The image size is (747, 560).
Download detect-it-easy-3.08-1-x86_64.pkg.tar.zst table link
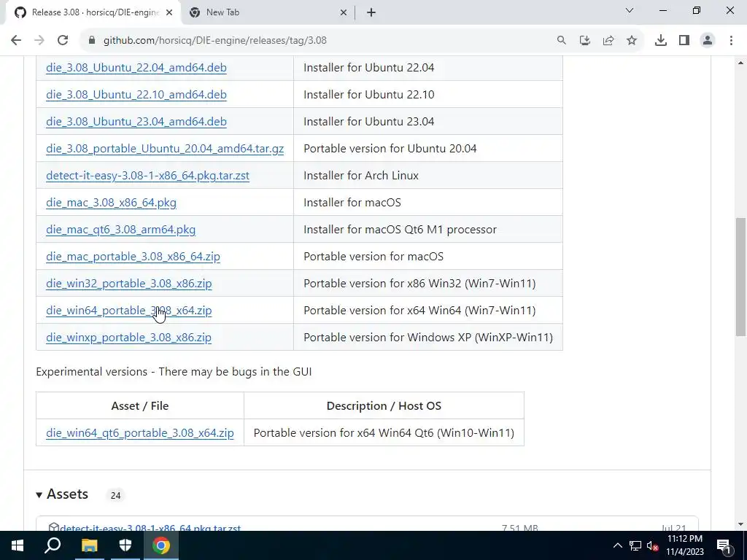click(x=147, y=176)
